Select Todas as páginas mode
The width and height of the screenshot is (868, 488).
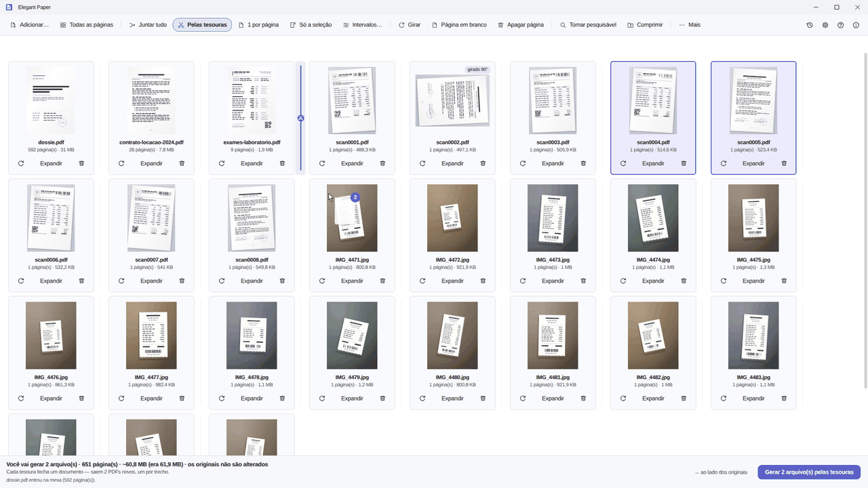pos(86,25)
